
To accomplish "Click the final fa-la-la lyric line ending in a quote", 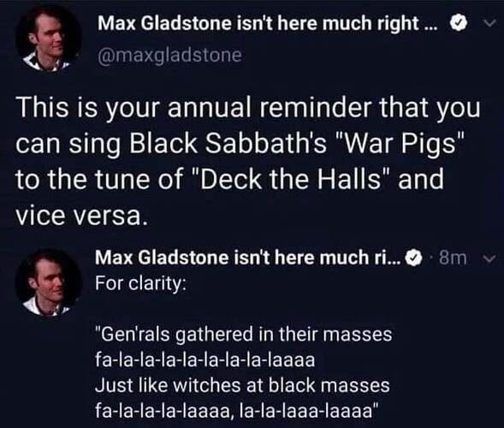I will point(236,411).
